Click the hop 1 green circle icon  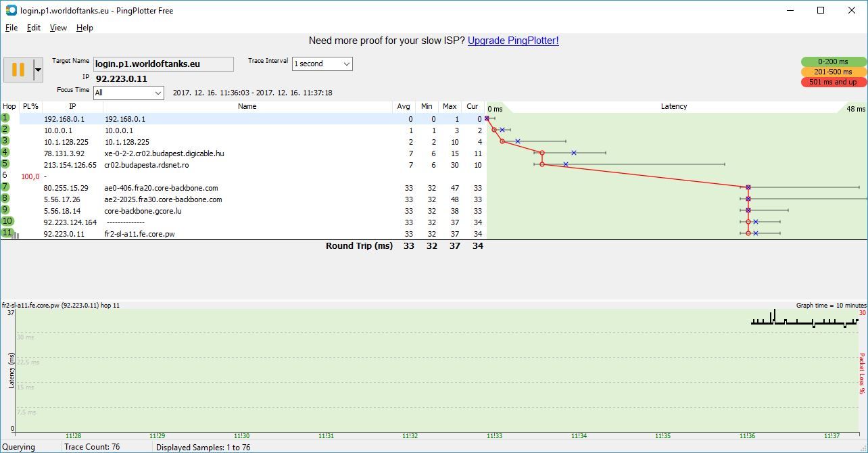click(x=5, y=118)
